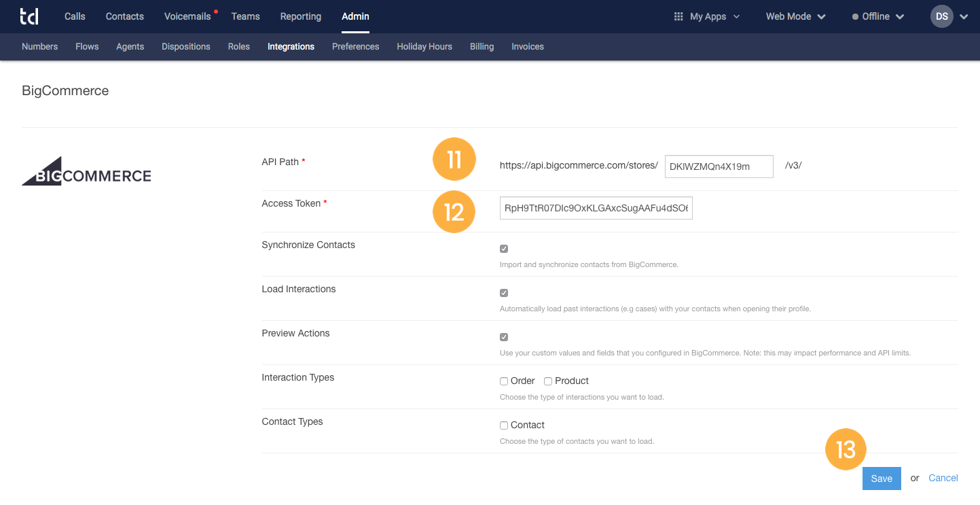Open the Contacts tab
This screenshot has height=505, width=980.
click(125, 16)
